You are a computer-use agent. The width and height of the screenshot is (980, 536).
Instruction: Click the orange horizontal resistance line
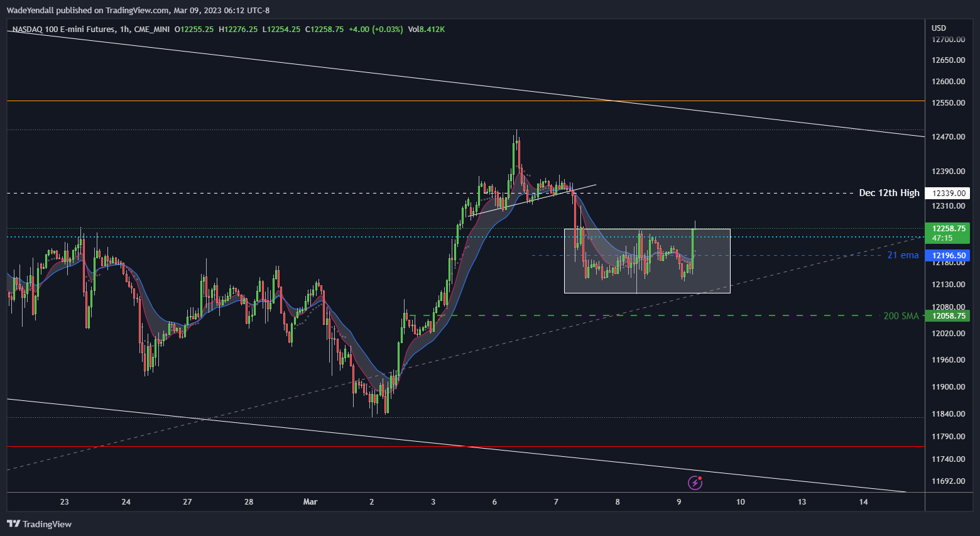pos(465,101)
